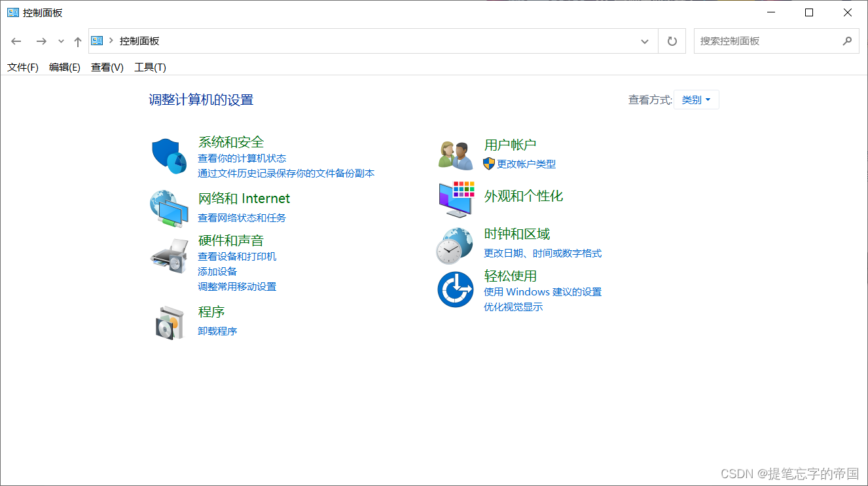Click the Programs disc box icon
Image resolution: width=868 pixels, height=486 pixels.
point(170,322)
